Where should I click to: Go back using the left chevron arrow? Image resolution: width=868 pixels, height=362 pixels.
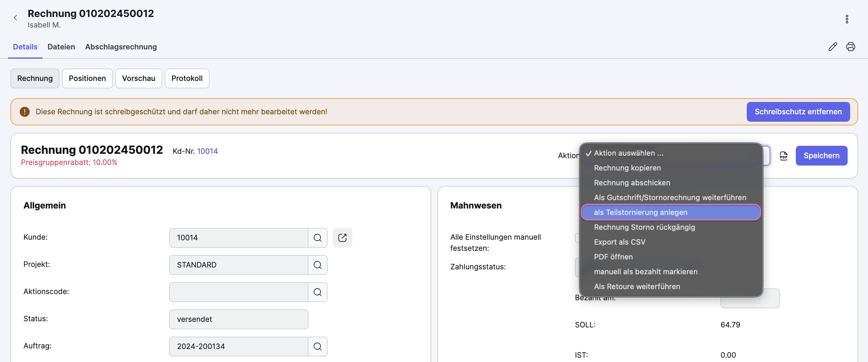[x=15, y=18]
